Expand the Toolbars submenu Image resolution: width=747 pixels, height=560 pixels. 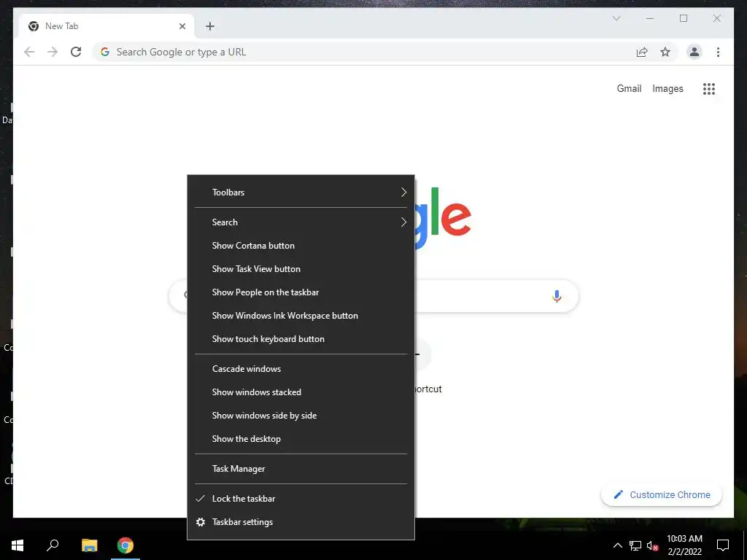(301, 192)
